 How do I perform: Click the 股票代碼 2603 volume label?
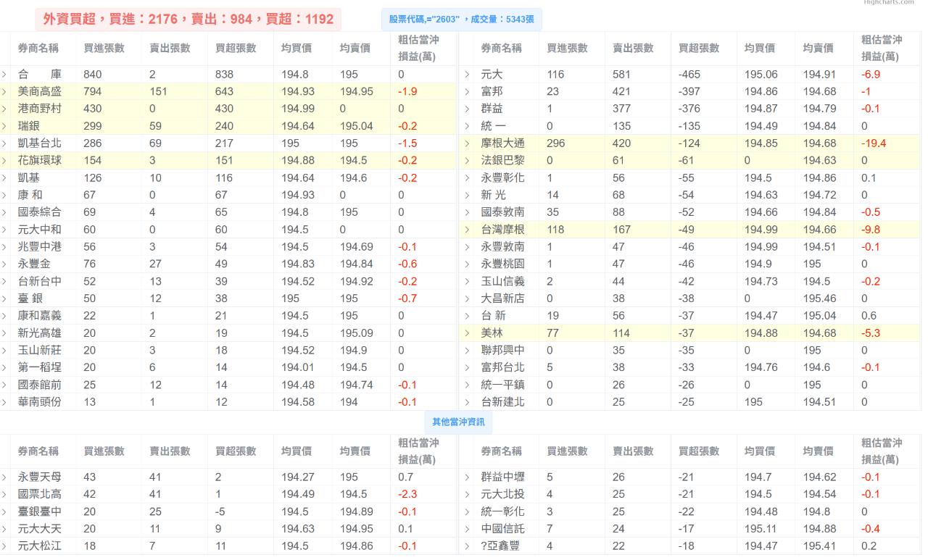[x=461, y=20]
